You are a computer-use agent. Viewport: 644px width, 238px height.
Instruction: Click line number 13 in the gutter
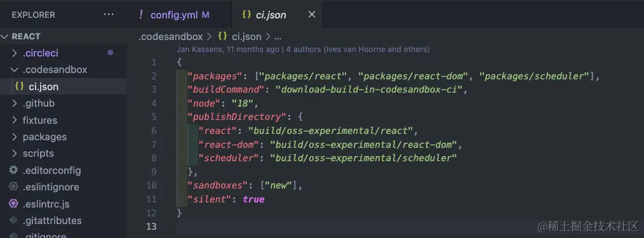point(151,227)
